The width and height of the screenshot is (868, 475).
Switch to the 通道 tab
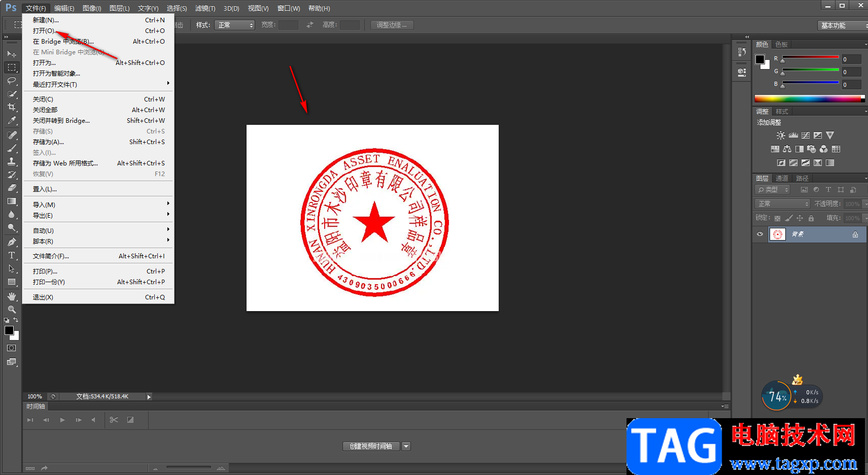coord(782,178)
